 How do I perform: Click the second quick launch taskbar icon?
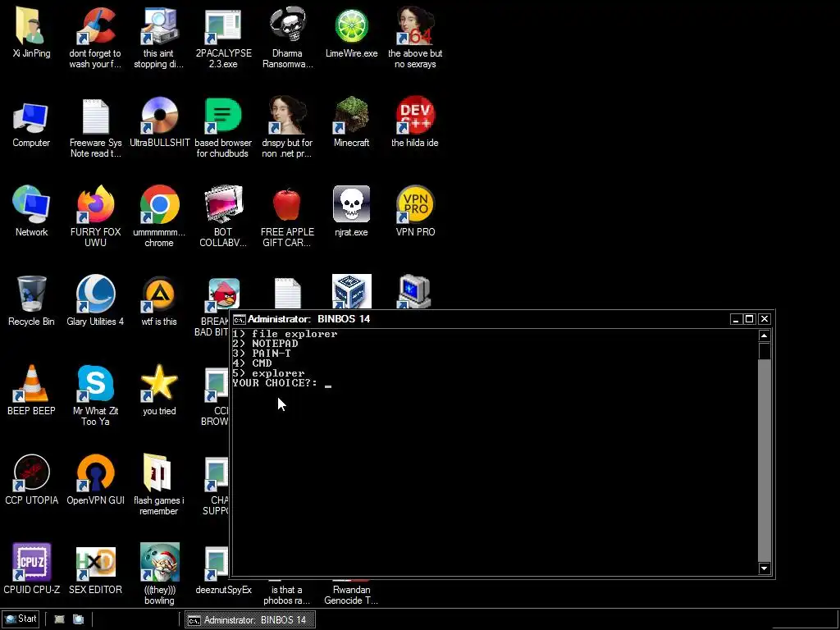click(78, 619)
